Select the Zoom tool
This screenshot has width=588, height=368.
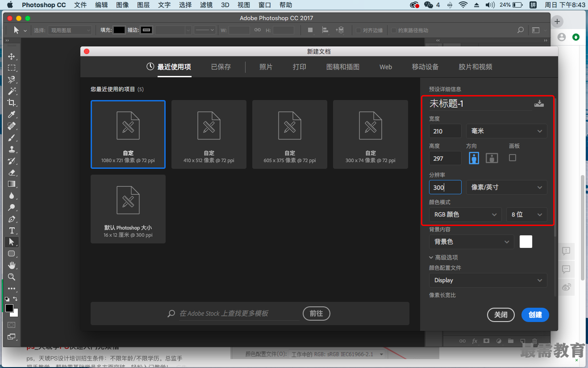point(12,277)
